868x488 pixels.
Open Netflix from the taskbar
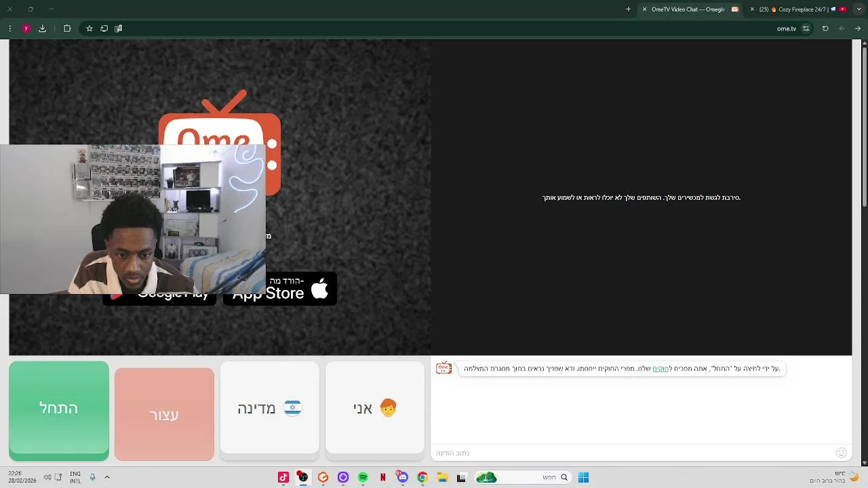tap(382, 477)
